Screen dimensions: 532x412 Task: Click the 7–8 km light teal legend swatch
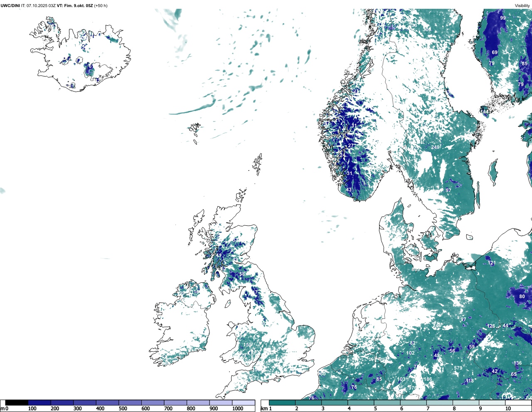pyautogui.click(x=440, y=402)
